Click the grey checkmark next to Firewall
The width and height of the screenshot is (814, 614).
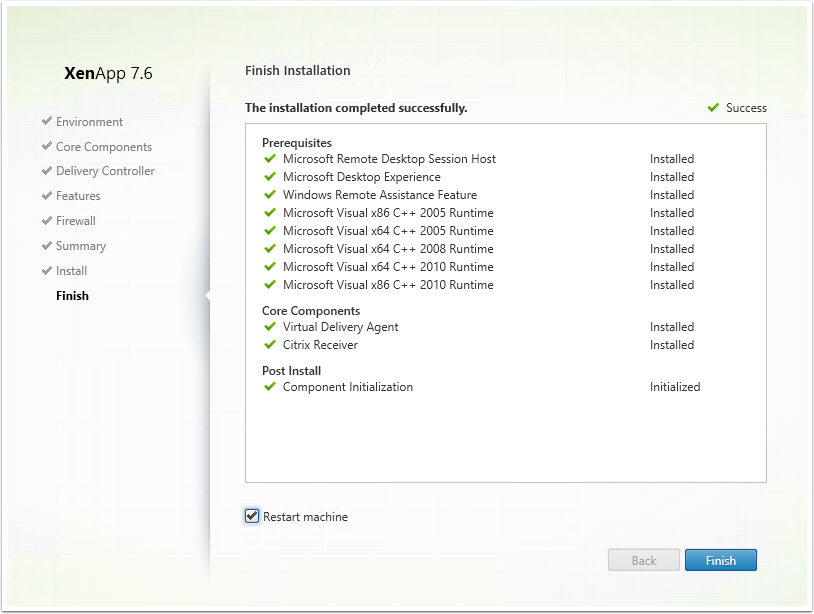pyautogui.click(x=47, y=220)
